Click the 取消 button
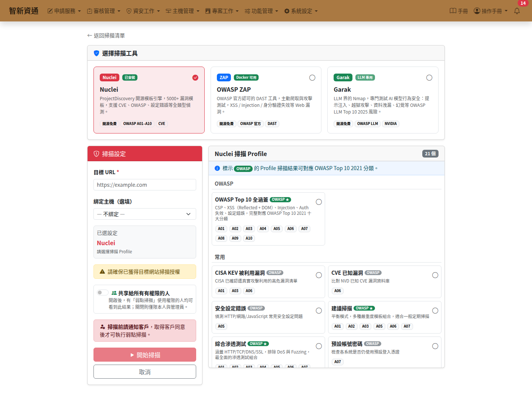The width and height of the screenshot is (532, 416). tap(145, 372)
